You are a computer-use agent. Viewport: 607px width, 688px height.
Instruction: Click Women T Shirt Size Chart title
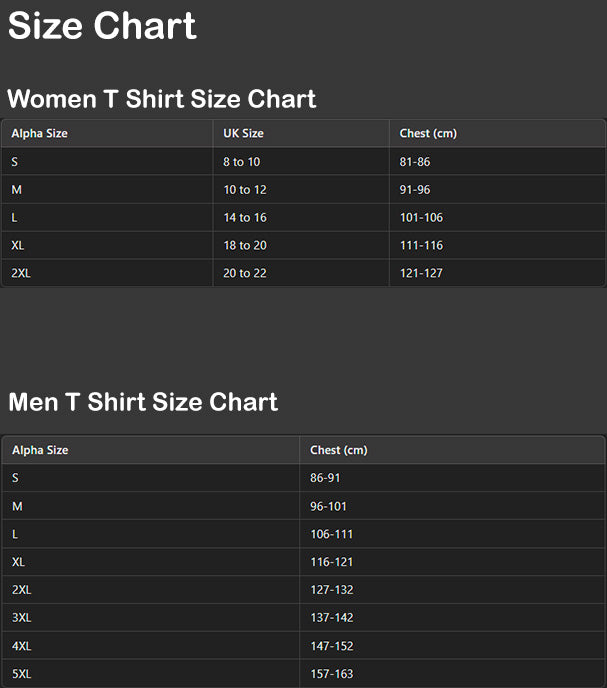pos(162,99)
